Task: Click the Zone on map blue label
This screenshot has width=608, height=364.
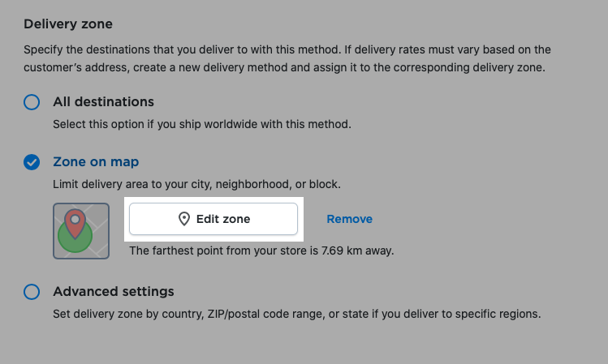Action: coord(96,162)
